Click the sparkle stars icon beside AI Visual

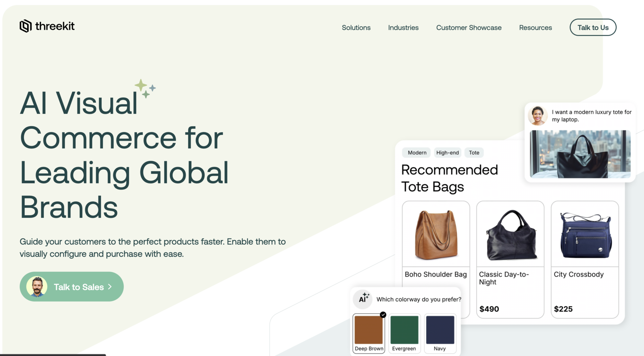145,88
